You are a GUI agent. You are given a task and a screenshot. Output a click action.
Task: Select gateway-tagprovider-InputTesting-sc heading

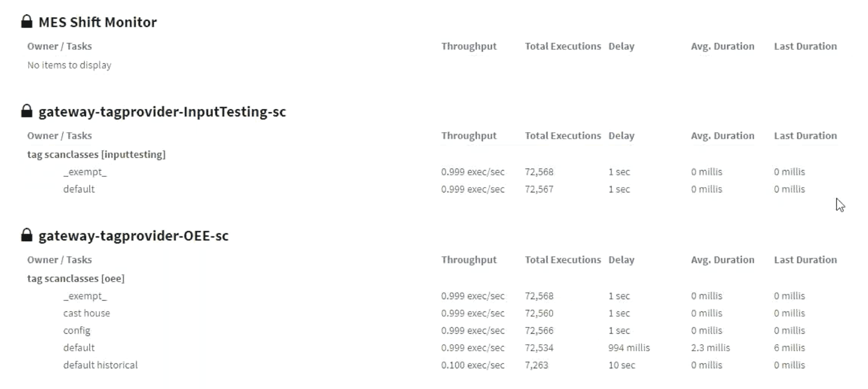pos(162,112)
